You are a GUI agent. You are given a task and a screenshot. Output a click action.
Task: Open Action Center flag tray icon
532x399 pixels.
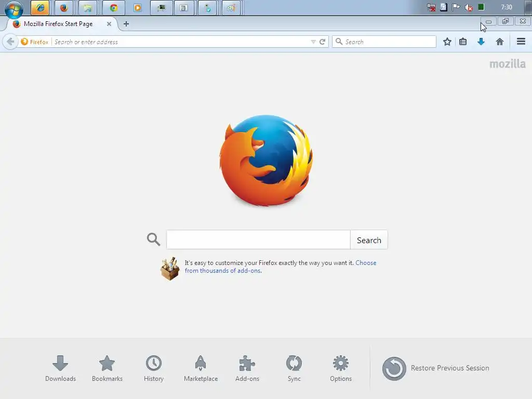point(456,7)
